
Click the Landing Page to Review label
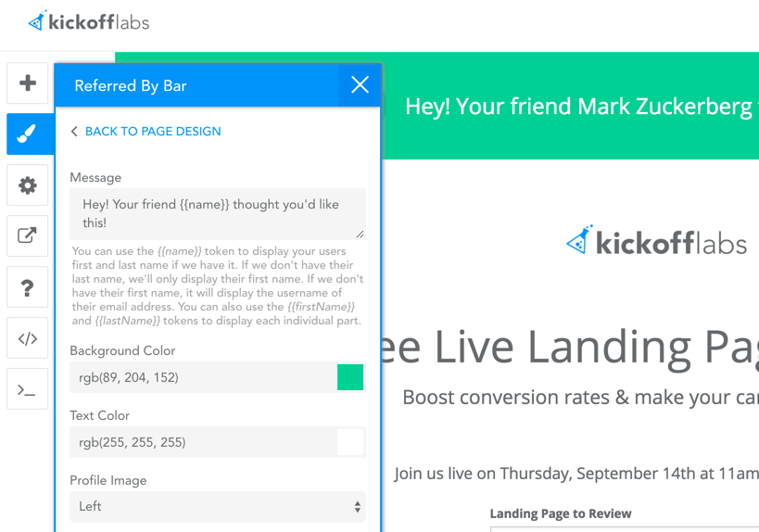coord(561,513)
